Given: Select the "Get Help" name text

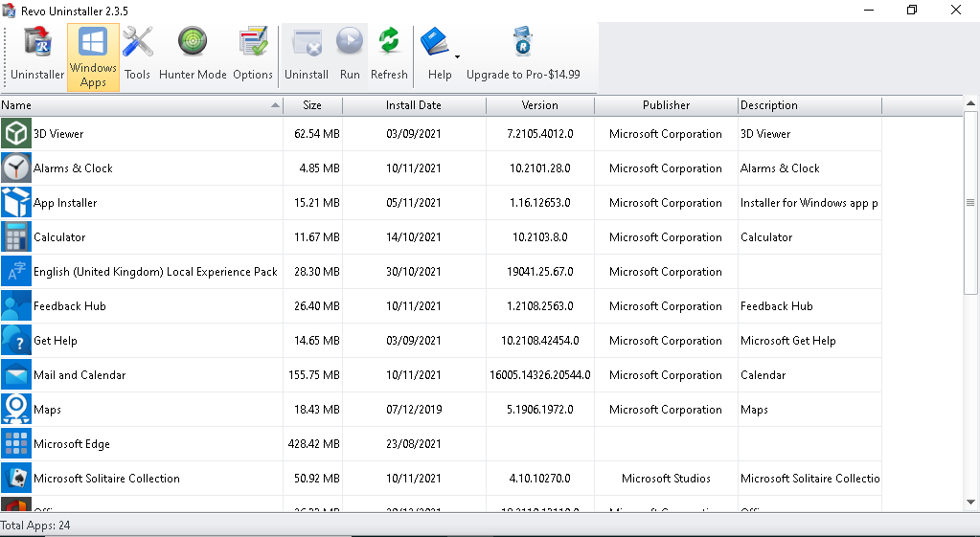Looking at the screenshot, I should [56, 341].
